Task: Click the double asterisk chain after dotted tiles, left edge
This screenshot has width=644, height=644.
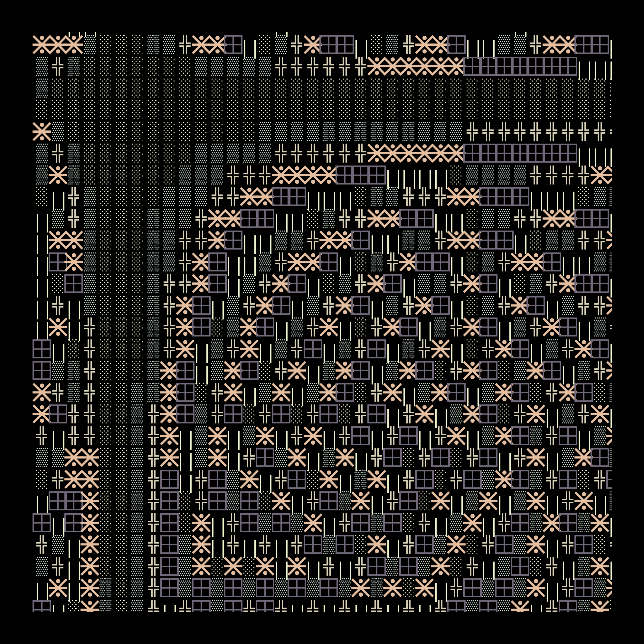Action: click(82, 457)
